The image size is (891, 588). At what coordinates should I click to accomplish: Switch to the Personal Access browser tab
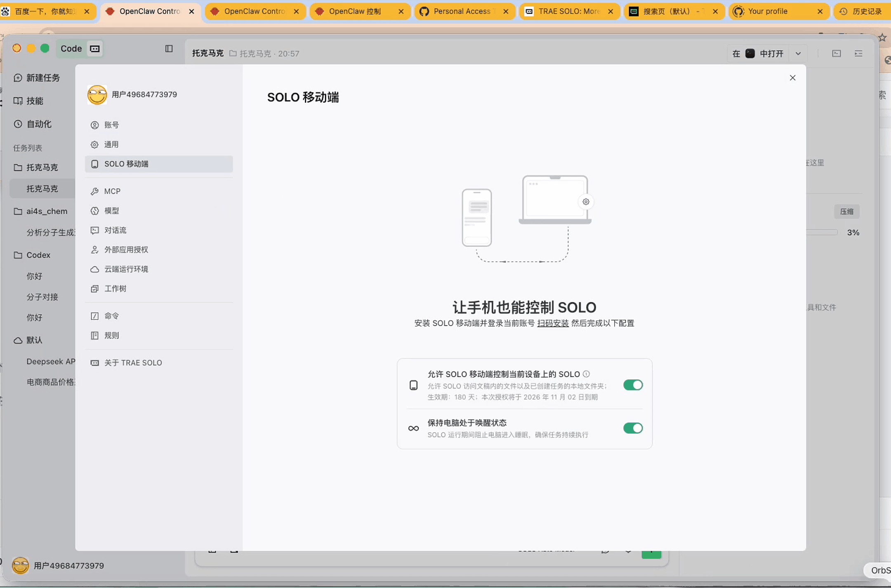pyautogui.click(x=464, y=12)
